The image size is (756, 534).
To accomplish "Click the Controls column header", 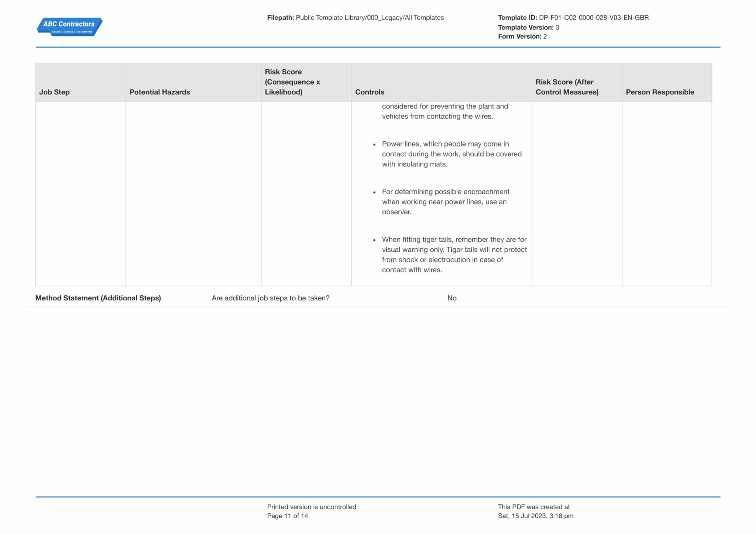I will 369,92.
